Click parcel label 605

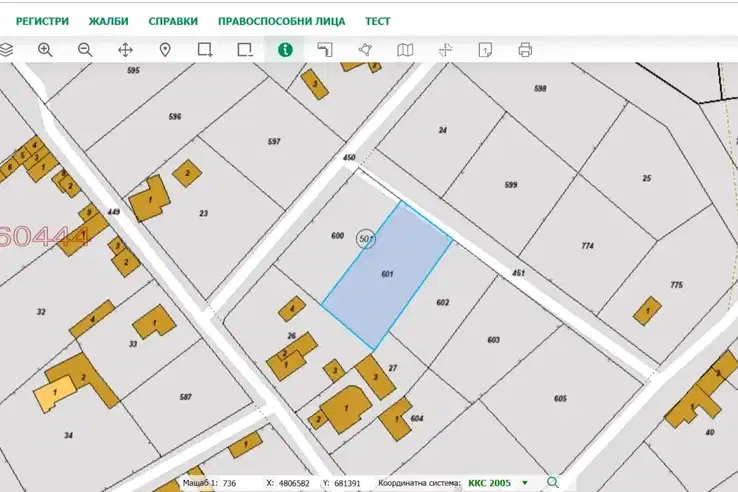(x=560, y=398)
